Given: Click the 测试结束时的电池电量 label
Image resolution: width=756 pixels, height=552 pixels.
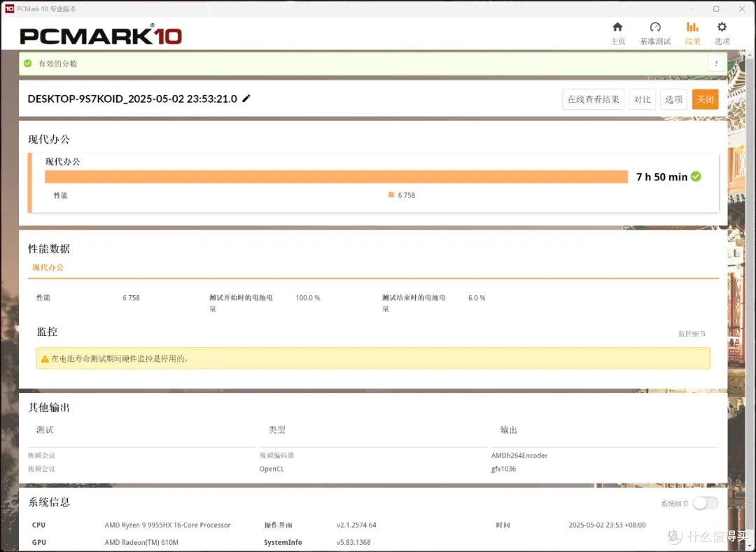Looking at the screenshot, I should [414, 303].
